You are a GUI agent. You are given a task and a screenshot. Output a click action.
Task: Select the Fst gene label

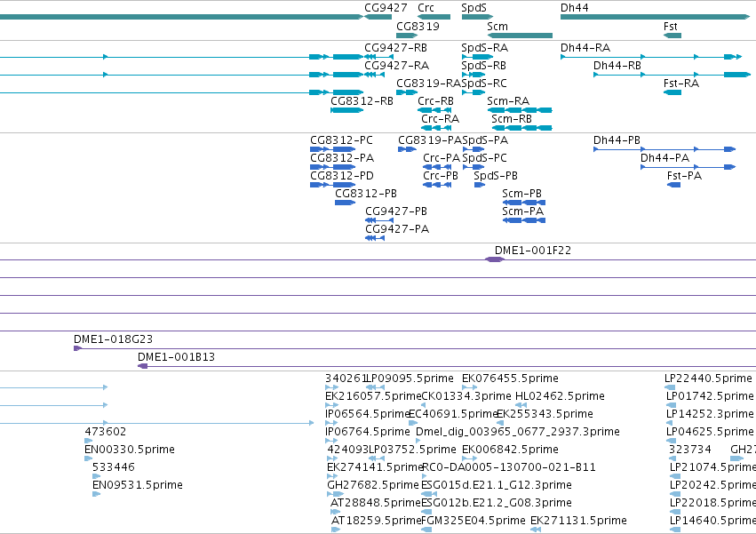tap(670, 26)
